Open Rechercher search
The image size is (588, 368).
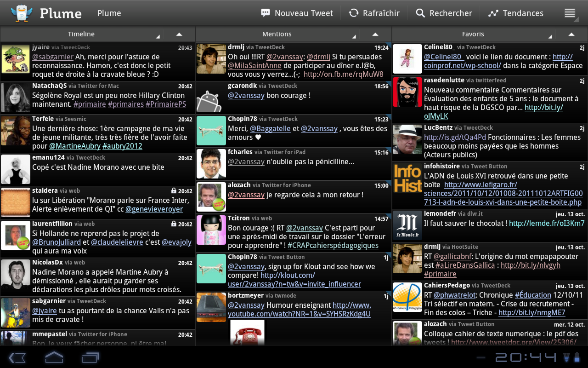(x=444, y=13)
